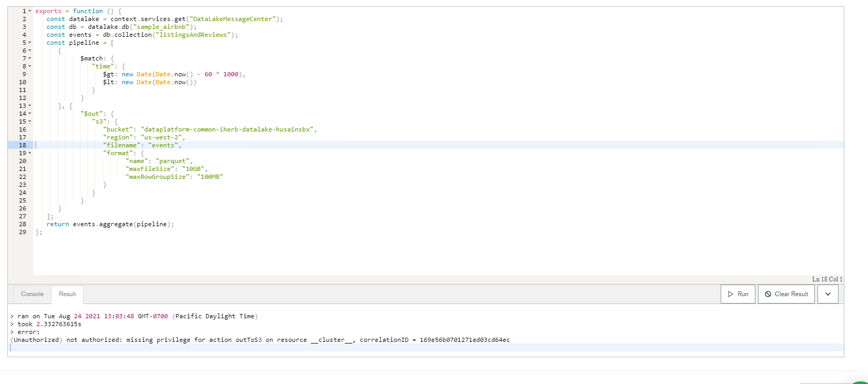Viewport: 868px width, 384px height.
Task: Run the function with the Run button
Action: [x=738, y=294]
